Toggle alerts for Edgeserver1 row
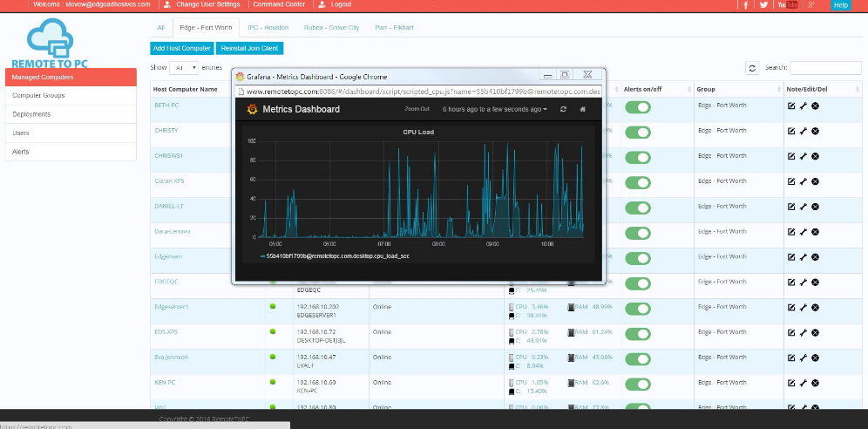This screenshot has height=429, width=868. pyautogui.click(x=637, y=308)
